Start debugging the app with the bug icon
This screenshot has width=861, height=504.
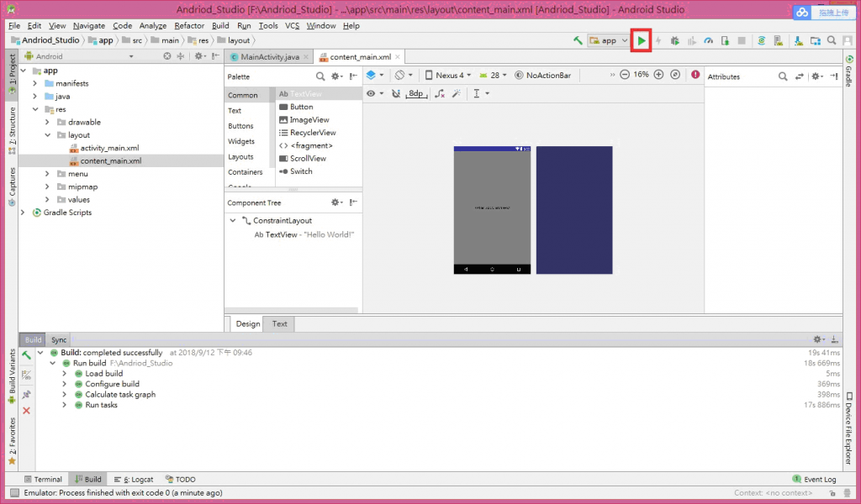click(675, 40)
